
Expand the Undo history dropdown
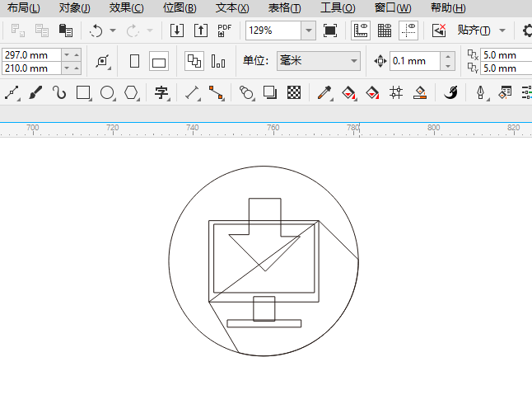tap(113, 31)
